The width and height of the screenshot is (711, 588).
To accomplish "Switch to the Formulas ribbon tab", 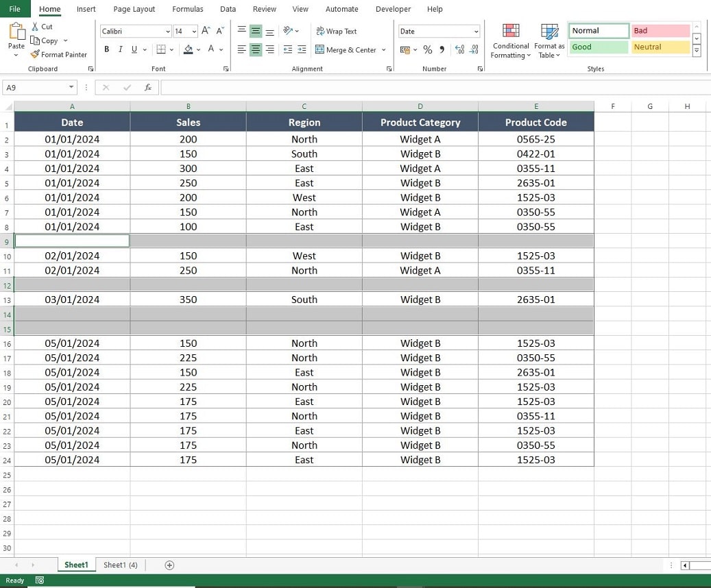I will click(187, 9).
